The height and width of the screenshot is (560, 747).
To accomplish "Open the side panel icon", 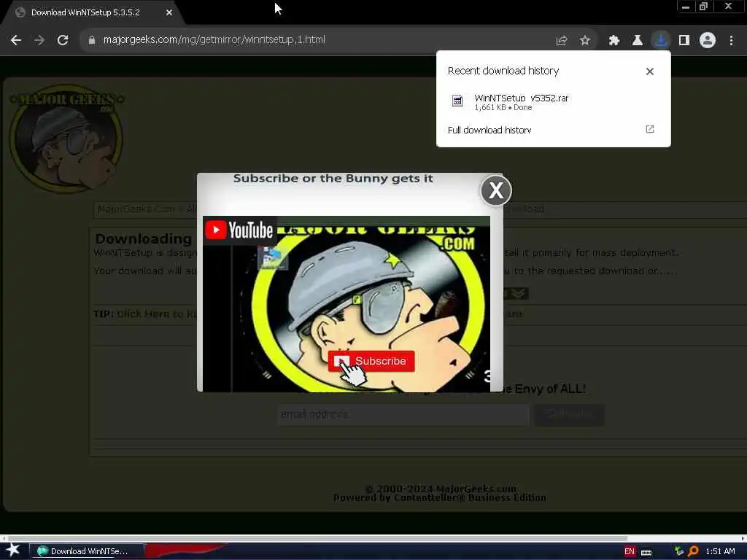I will (x=684, y=41).
